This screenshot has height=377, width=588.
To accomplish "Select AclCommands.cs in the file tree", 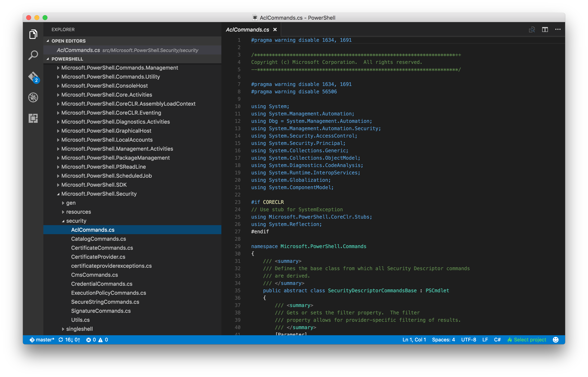I will [132, 230].
